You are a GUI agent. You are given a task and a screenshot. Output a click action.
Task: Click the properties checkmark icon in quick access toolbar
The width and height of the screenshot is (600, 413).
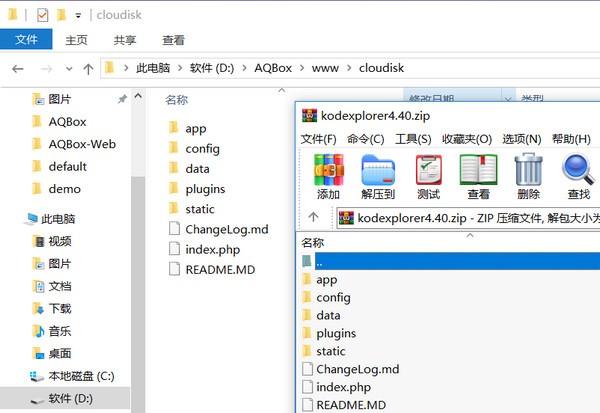42,15
